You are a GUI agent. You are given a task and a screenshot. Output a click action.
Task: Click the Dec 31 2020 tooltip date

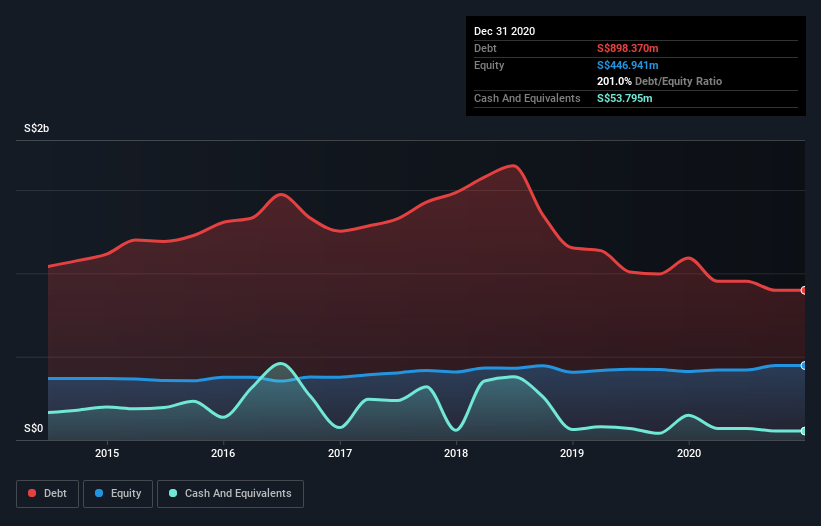pyautogui.click(x=504, y=31)
